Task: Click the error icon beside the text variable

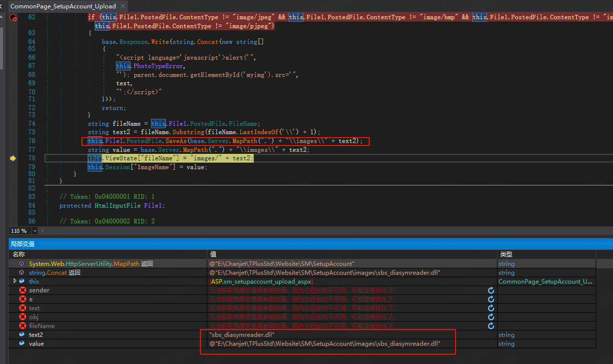Action: [x=22, y=308]
